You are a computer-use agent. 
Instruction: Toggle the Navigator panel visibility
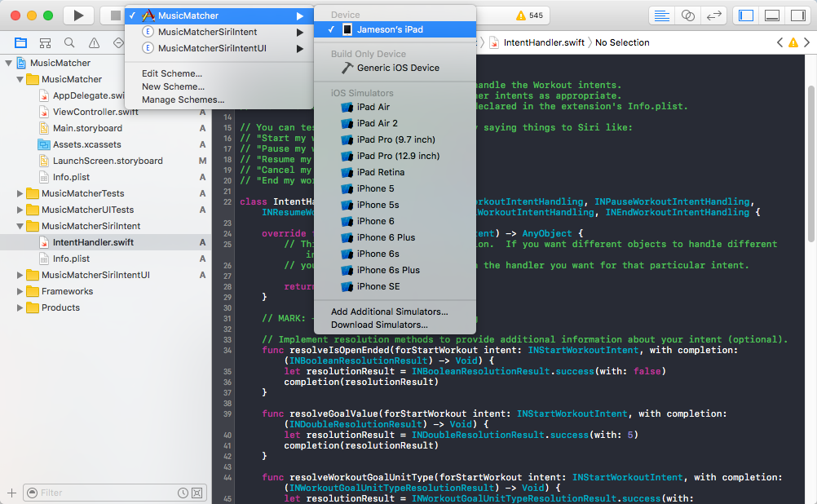pos(746,15)
